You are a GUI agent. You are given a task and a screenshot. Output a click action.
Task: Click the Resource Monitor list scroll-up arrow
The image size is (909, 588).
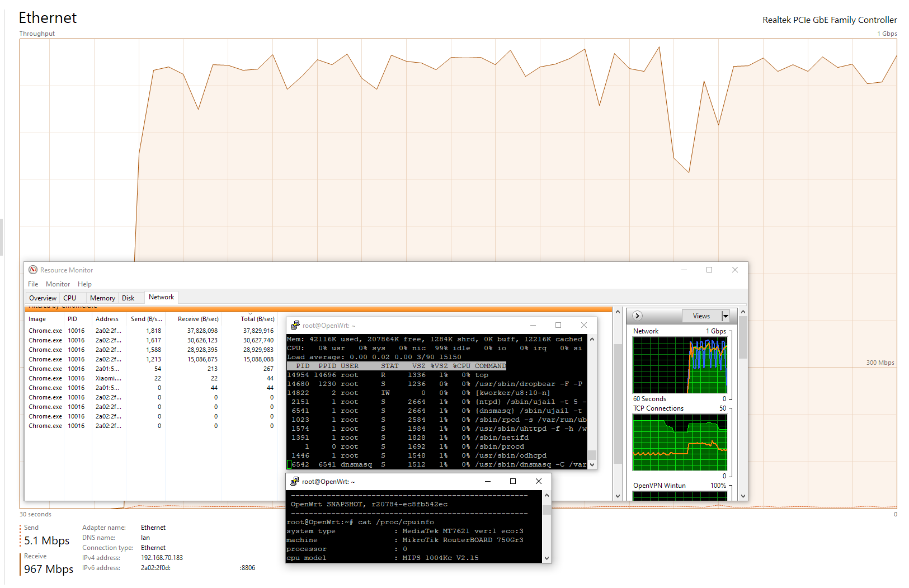click(618, 312)
